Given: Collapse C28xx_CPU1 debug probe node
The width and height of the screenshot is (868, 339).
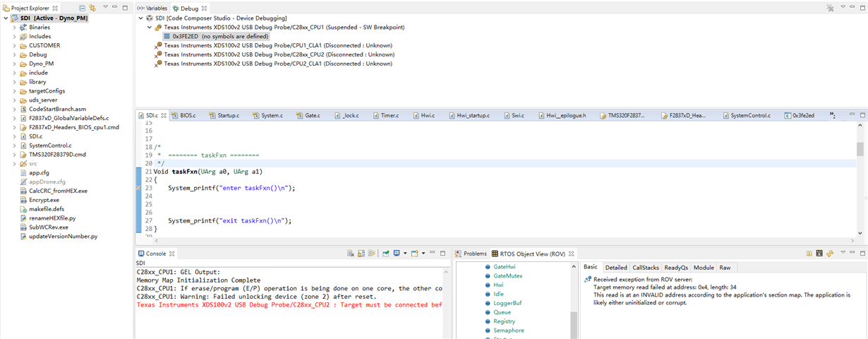Looking at the screenshot, I should pyautogui.click(x=149, y=27).
